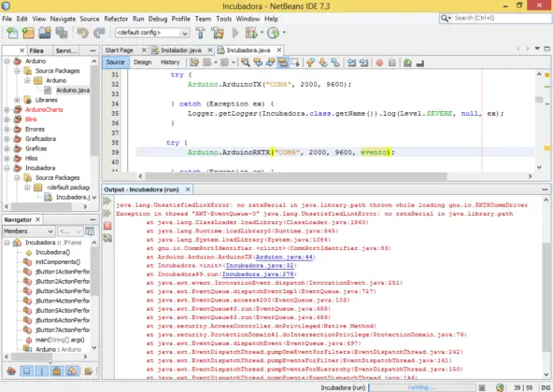
Task: Click the New File toolbar icon
Action: click(12, 33)
